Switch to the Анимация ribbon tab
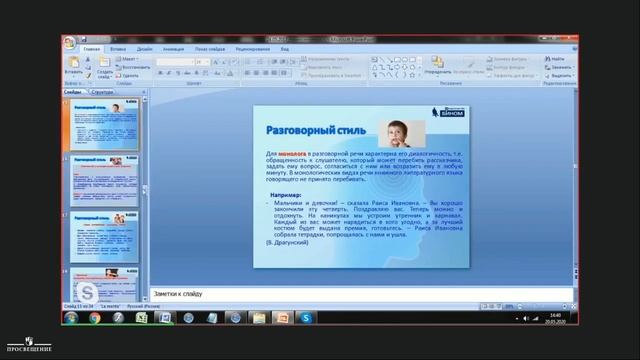The image size is (640, 360). pyautogui.click(x=173, y=49)
